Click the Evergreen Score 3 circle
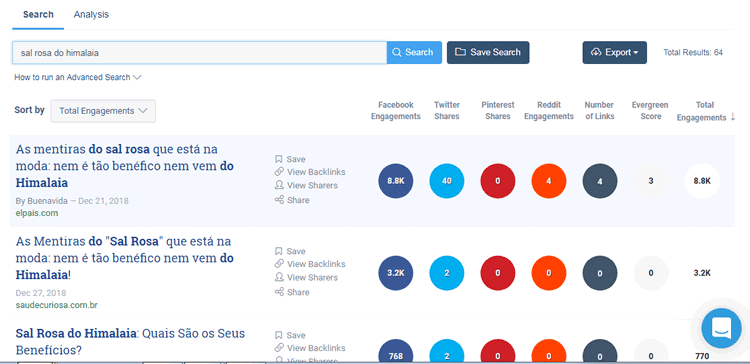 651,181
